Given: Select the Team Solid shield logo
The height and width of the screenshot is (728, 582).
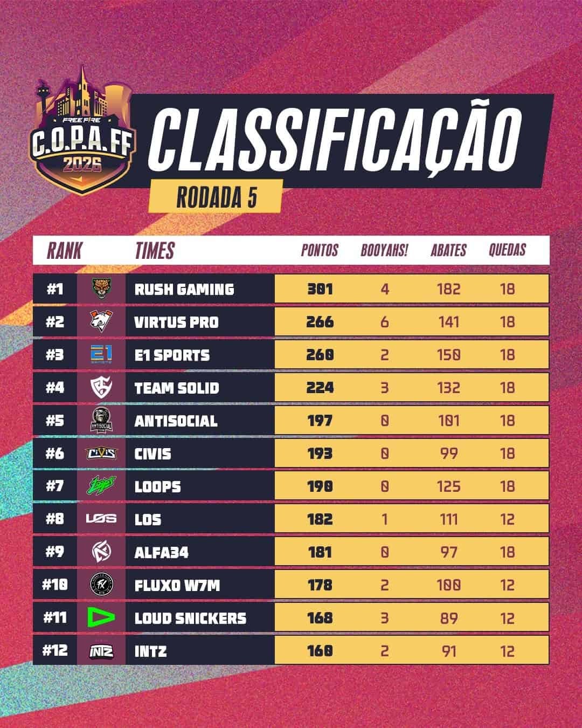Looking at the screenshot, I should coord(101,387).
